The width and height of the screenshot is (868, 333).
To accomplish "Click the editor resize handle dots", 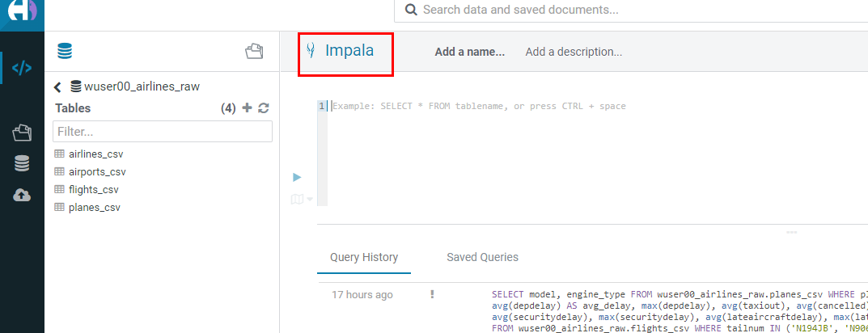I will [792, 232].
